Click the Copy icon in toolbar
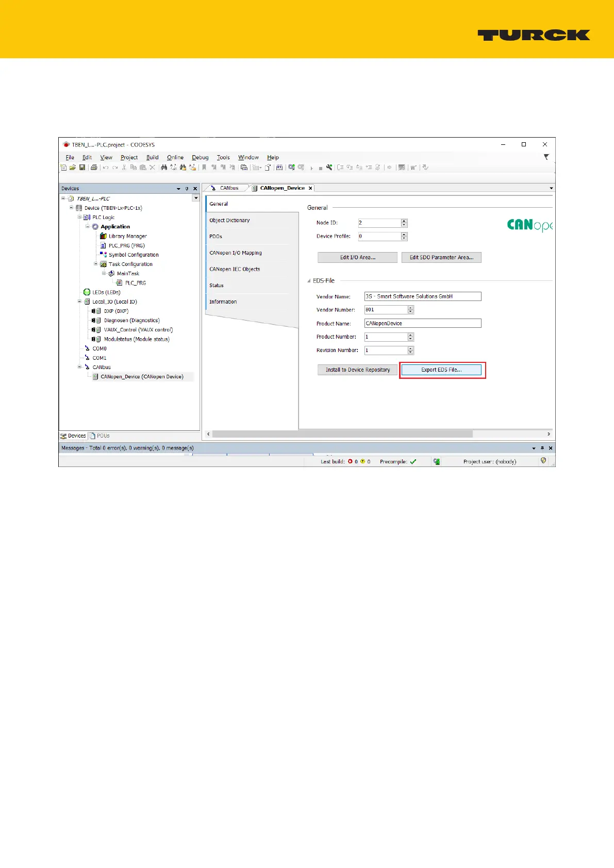 [x=133, y=168]
